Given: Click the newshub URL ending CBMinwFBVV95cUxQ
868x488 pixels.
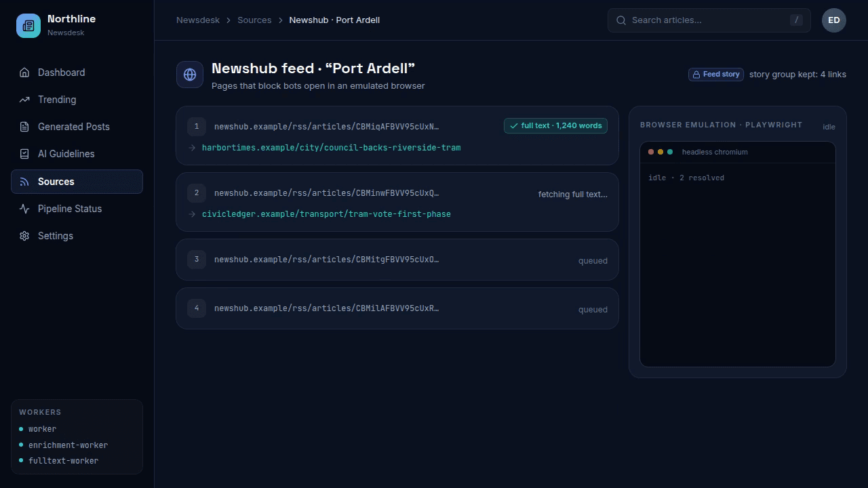Looking at the screenshot, I should [327, 193].
